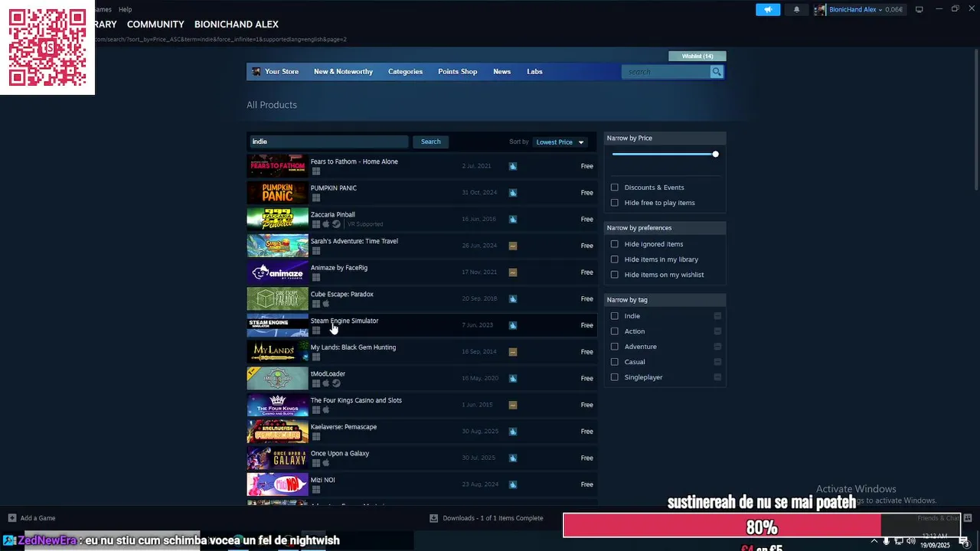This screenshot has height=551, width=980.
Task: Click the Your Store icon
Action: pyautogui.click(x=256, y=71)
